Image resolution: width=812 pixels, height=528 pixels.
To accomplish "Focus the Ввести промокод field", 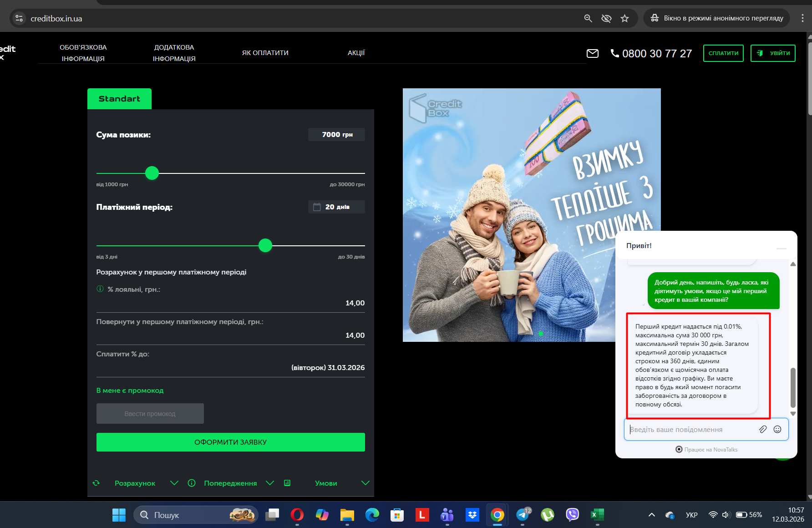I will click(150, 414).
